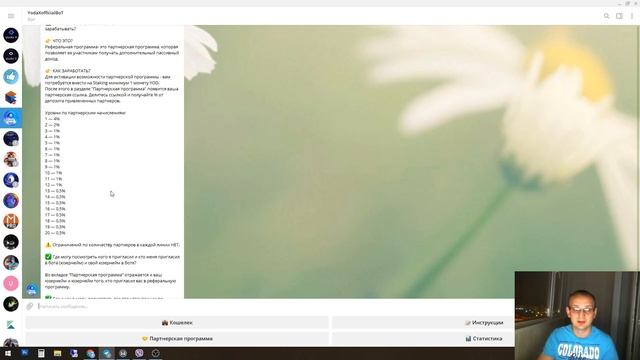Open File Explorer from the taskbar
640x360 pixels.
(x=57, y=353)
